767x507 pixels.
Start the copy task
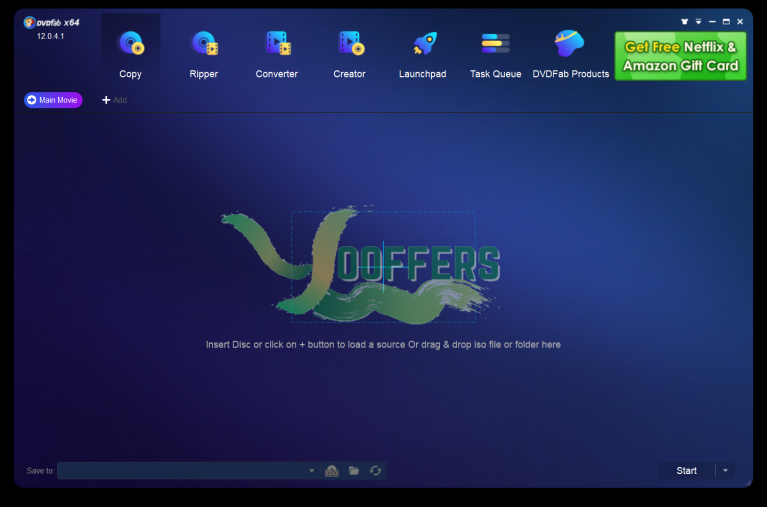(x=686, y=470)
